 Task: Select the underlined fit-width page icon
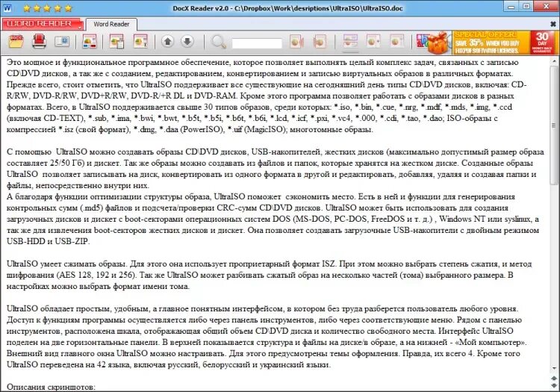[350, 42]
